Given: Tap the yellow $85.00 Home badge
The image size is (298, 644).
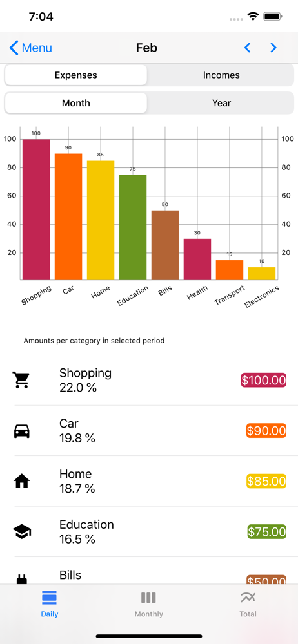Looking at the screenshot, I should [x=266, y=481].
